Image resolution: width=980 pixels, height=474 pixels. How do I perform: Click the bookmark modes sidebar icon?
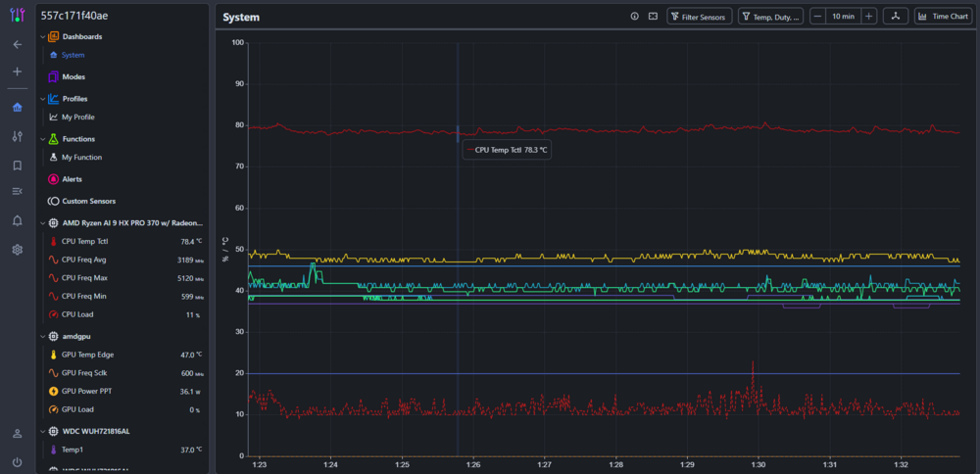pos(18,166)
